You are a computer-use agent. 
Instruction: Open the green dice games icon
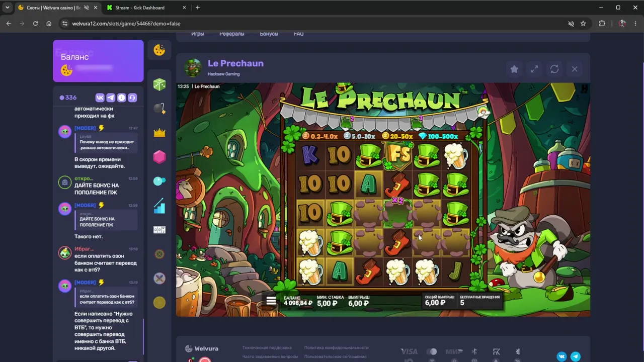159,84
